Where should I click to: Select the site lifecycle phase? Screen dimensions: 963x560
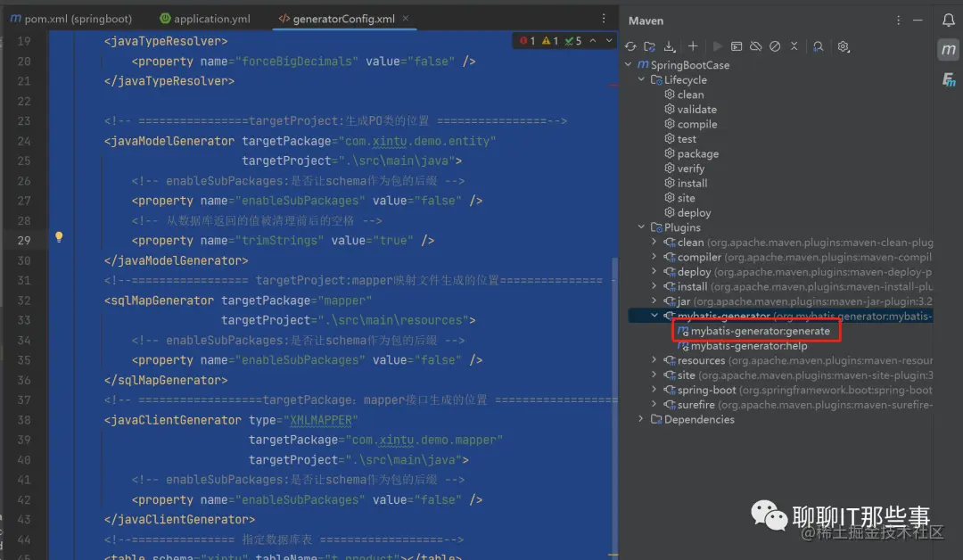[679, 198]
